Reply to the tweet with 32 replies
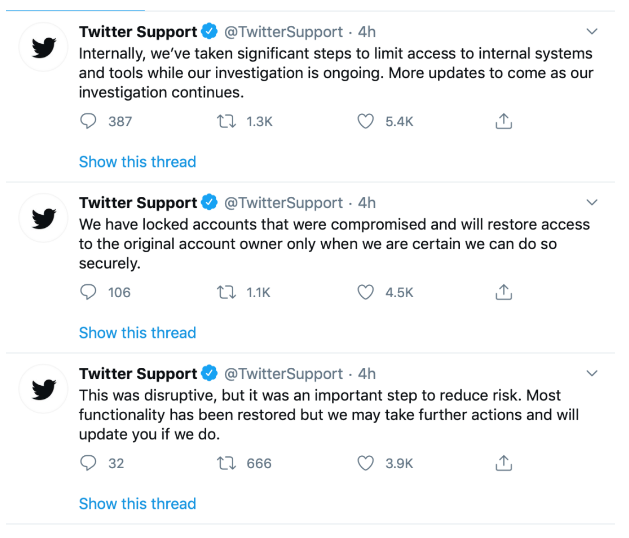The height and width of the screenshot is (538, 629). pyautogui.click(x=88, y=463)
